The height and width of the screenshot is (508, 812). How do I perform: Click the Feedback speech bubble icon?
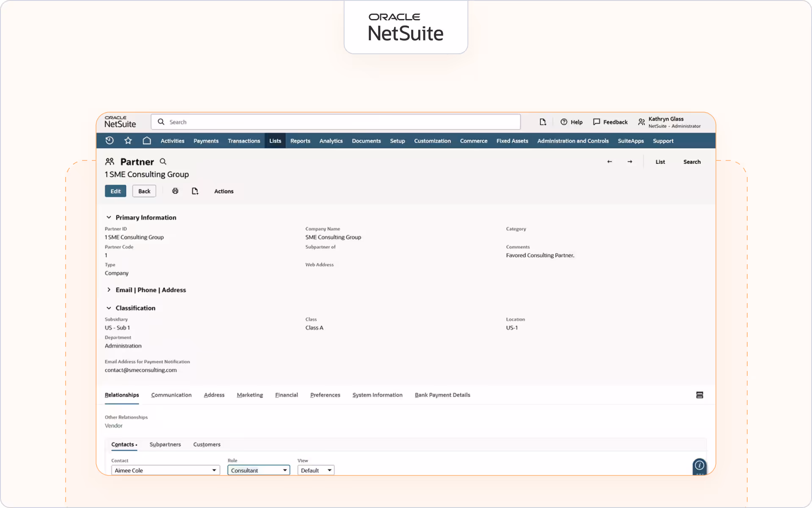[x=597, y=122]
